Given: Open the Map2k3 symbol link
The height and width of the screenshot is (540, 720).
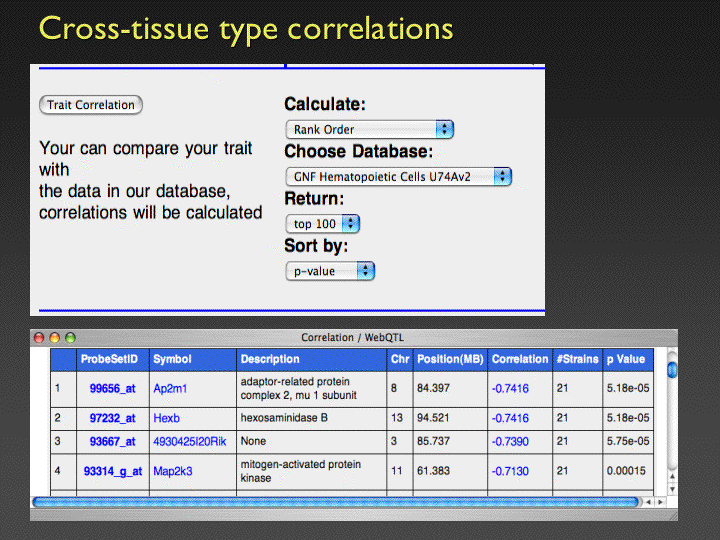Looking at the screenshot, I should point(173,471).
